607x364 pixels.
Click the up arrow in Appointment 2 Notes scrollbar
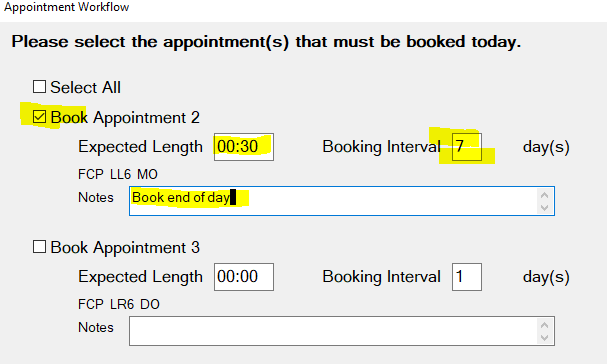point(544,195)
